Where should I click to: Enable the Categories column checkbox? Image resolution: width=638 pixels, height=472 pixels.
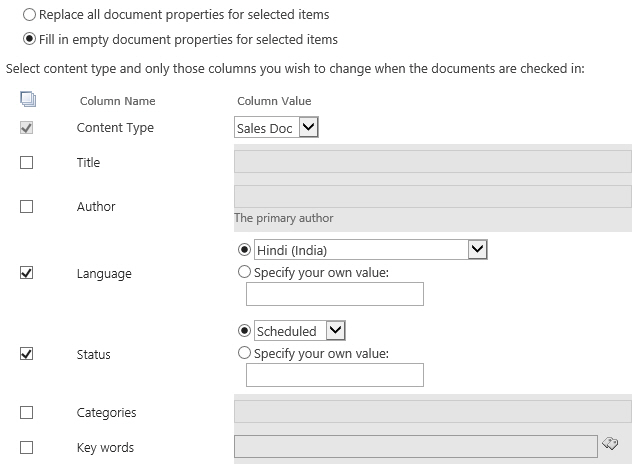(26, 413)
